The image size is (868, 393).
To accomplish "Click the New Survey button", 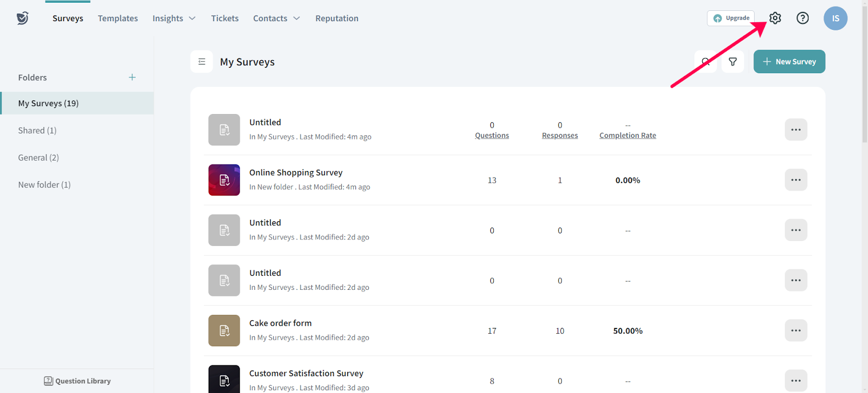I will pos(789,62).
